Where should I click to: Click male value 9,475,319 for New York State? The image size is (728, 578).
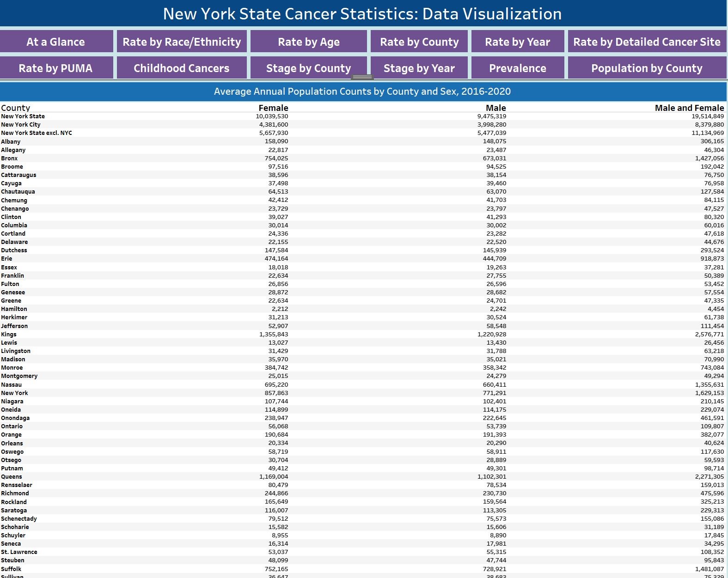pyautogui.click(x=492, y=116)
